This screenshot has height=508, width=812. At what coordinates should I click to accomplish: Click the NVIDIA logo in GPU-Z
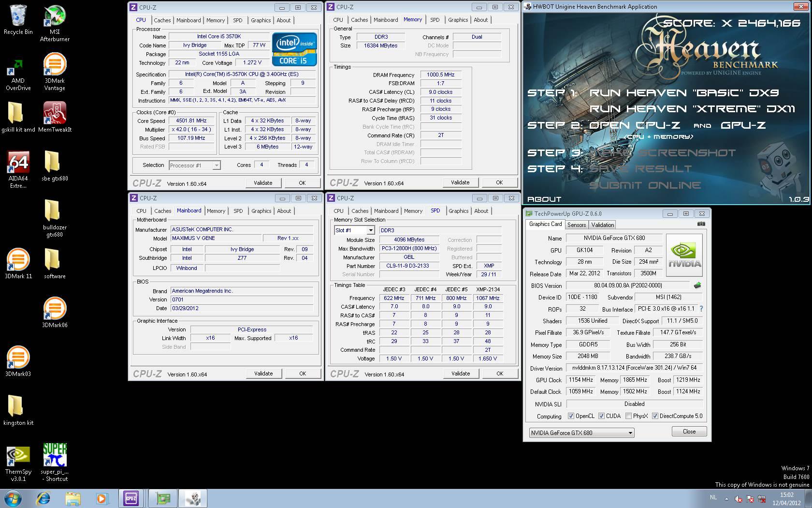pos(684,255)
